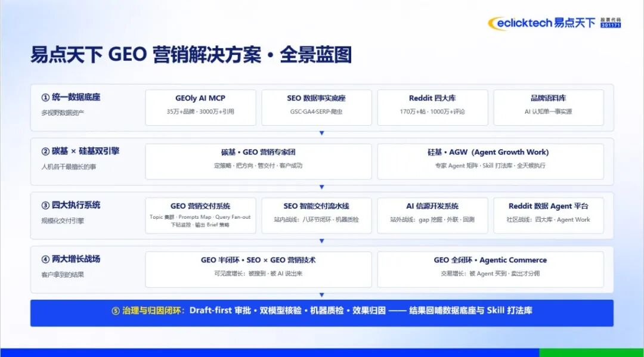Click the subtitle 多视野数据资产

click(x=63, y=113)
